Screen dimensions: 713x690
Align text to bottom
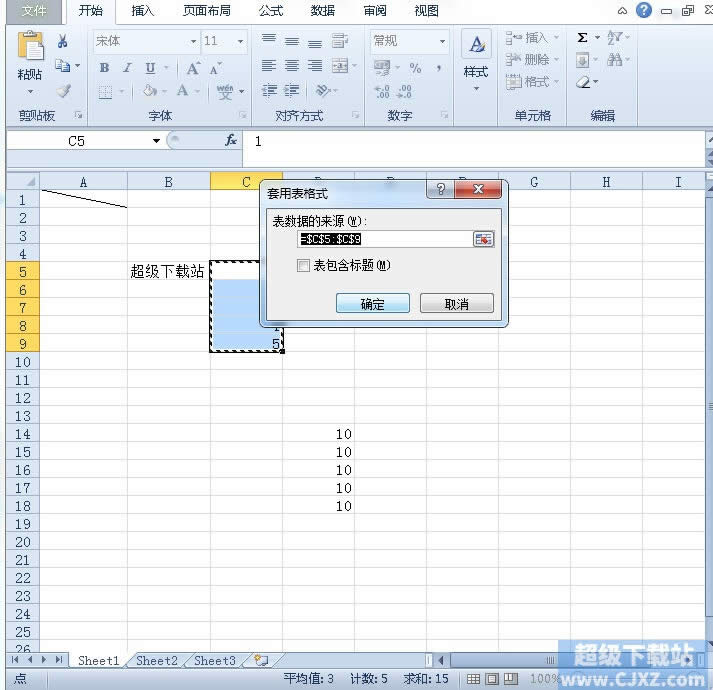point(315,42)
